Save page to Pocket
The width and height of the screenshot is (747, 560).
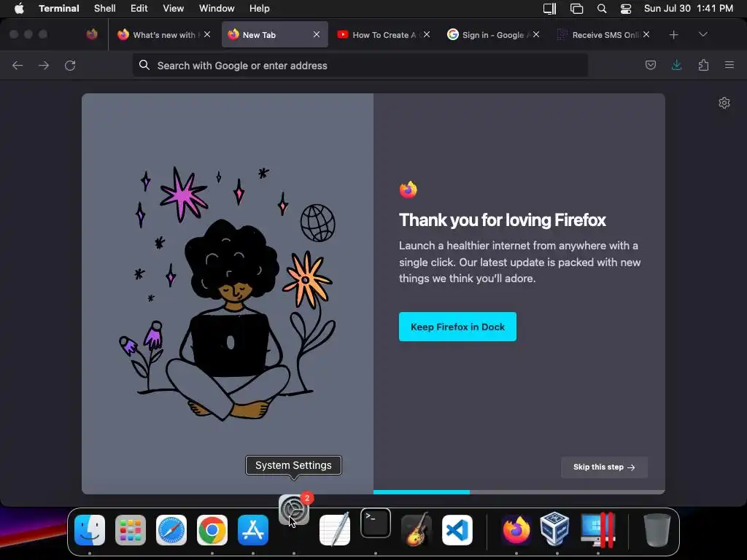[650, 65]
